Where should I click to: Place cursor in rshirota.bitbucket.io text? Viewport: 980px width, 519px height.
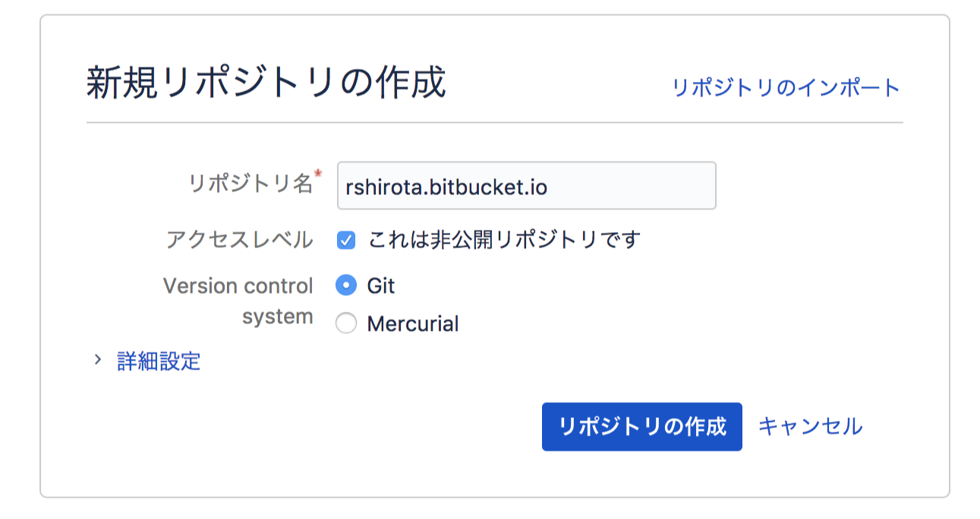pos(446,187)
